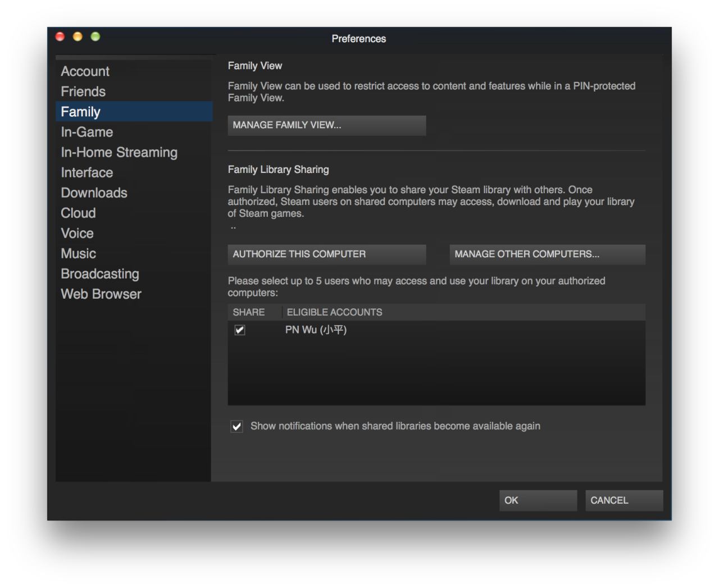Confirm preferences with OK

(x=538, y=500)
